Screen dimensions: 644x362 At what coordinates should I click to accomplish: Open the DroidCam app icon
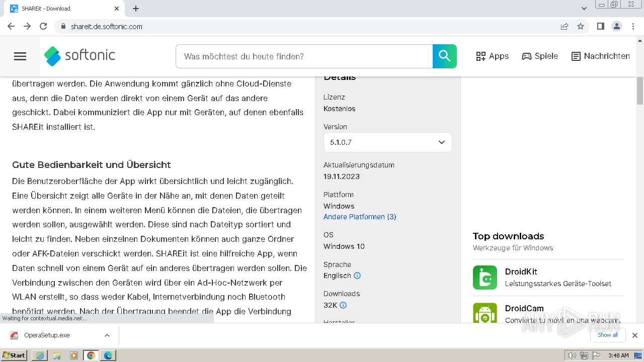(485, 312)
